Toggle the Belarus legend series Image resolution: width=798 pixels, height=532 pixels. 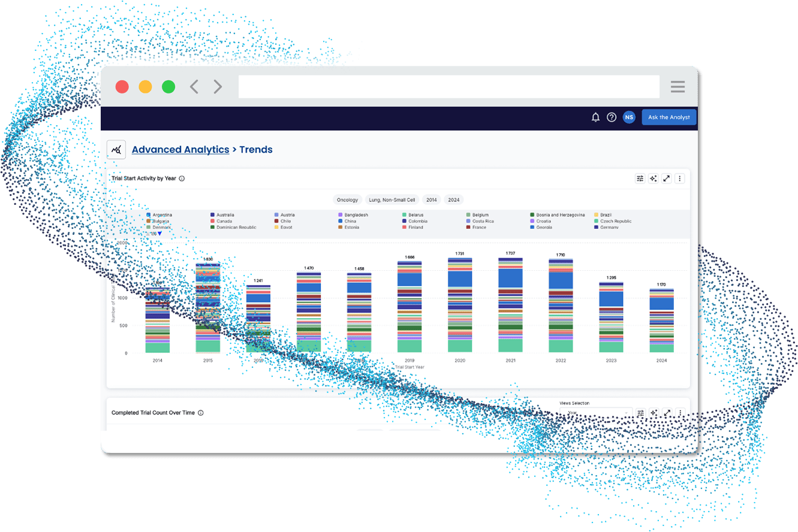tap(413, 214)
